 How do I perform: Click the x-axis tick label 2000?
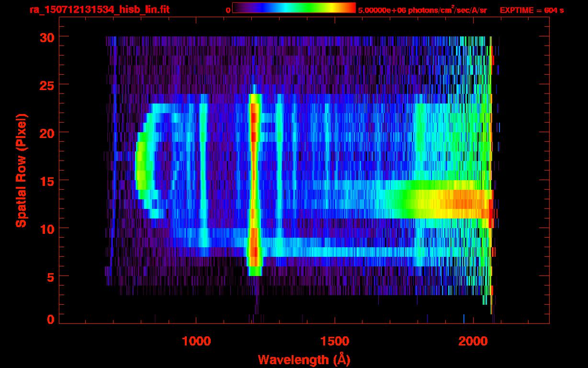(x=474, y=341)
